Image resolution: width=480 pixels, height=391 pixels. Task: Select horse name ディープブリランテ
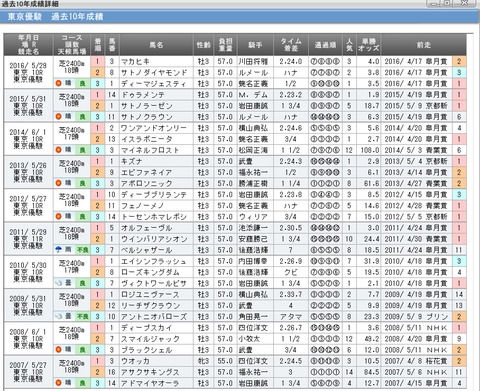click(154, 195)
